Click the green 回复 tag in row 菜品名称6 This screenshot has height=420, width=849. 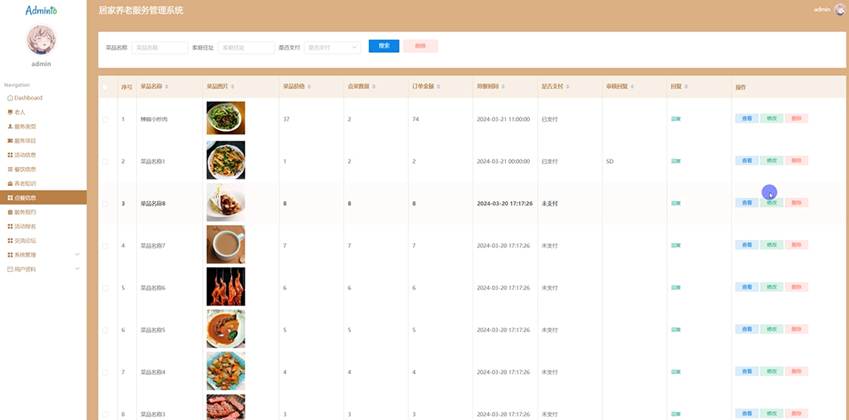[676, 288]
